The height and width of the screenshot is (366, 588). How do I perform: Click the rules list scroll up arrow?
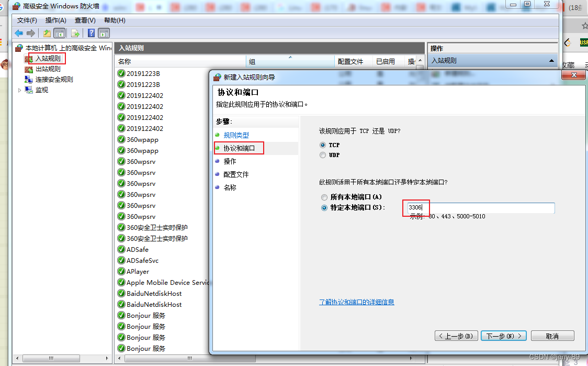(420, 60)
